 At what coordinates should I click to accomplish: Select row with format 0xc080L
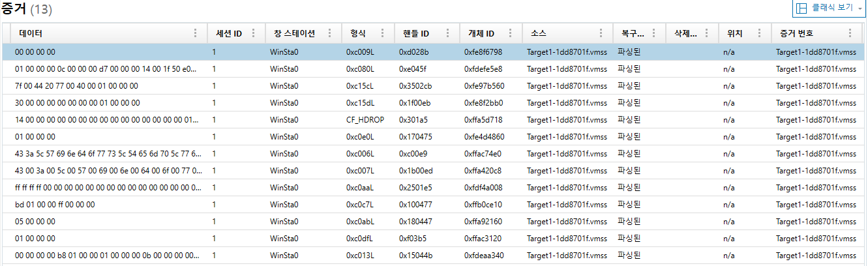pos(434,68)
